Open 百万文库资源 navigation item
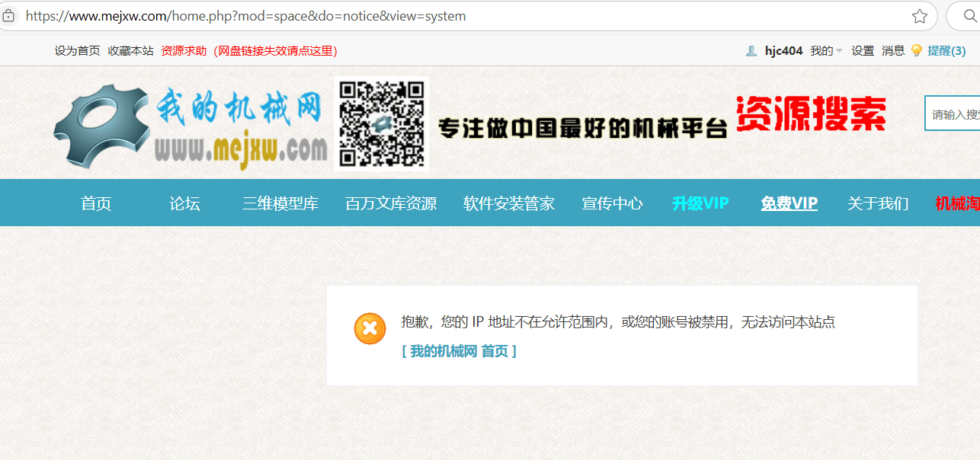The height and width of the screenshot is (460, 980). [391, 203]
